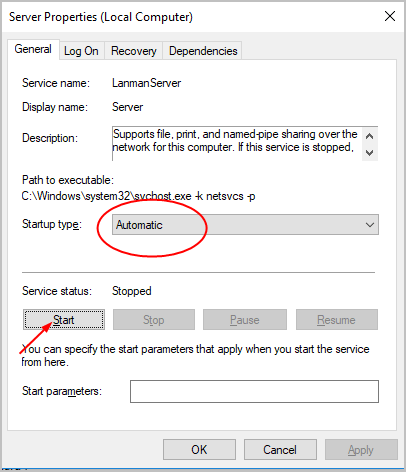The width and height of the screenshot is (406, 472).
Task: Click the description scroll down arrow
Action: tap(369, 153)
